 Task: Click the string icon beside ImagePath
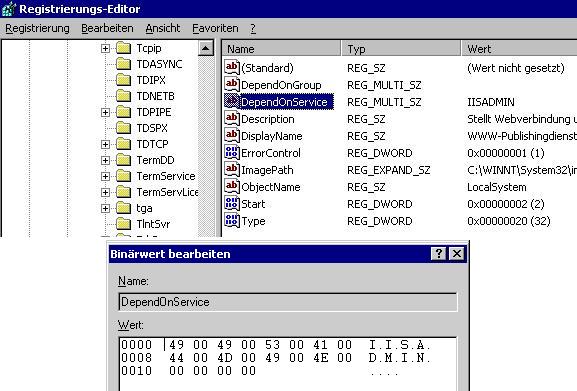232,170
